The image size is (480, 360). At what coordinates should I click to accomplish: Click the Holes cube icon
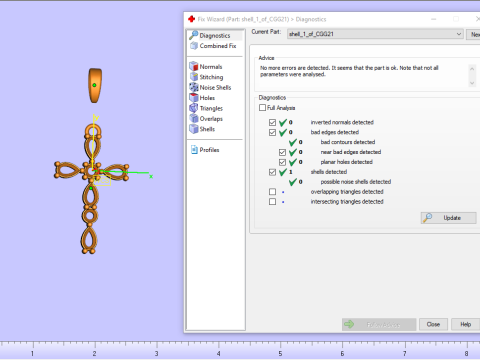[x=194, y=98]
